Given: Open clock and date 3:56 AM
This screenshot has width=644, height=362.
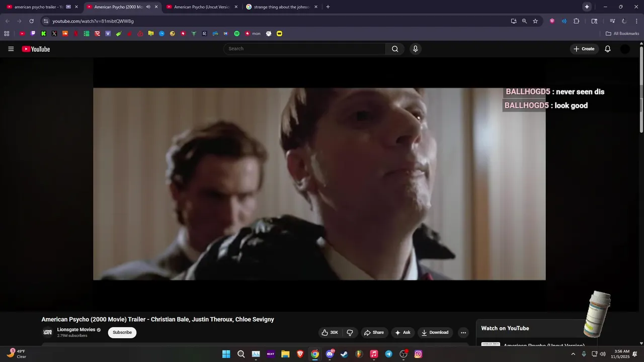Looking at the screenshot, I should (620, 354).
